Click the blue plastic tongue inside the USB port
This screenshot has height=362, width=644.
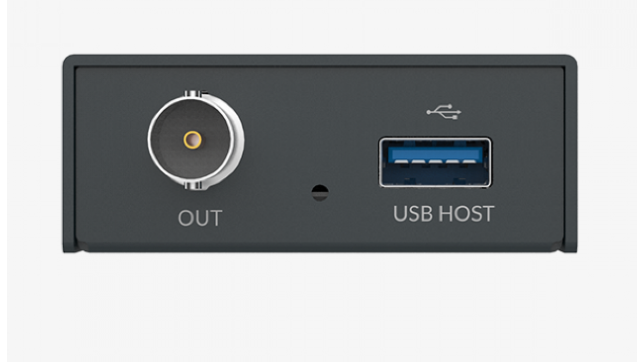(435, 154)
